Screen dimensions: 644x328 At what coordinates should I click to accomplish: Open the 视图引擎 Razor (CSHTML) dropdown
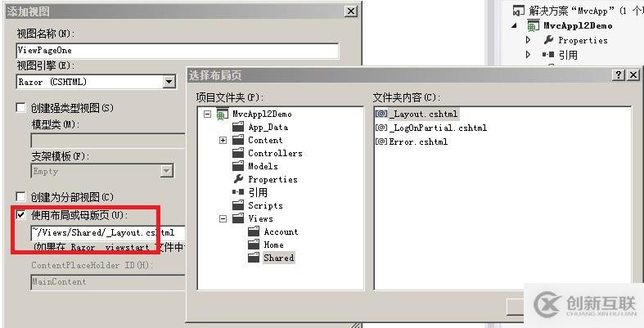coord(169,82)
